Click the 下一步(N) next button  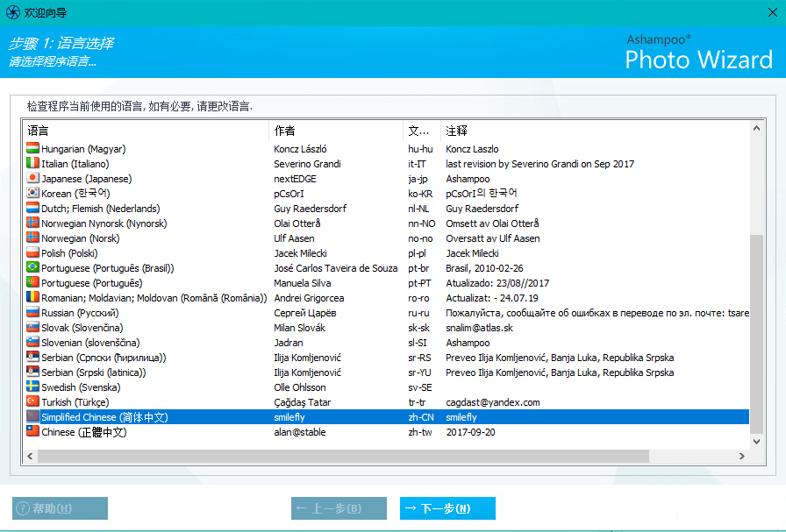pos(447,508)
